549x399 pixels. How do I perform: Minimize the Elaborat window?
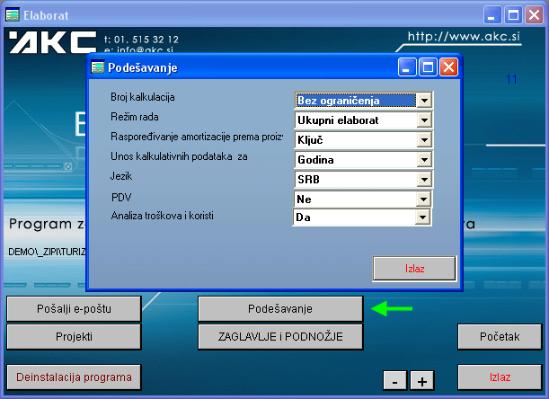pos(492,15)
